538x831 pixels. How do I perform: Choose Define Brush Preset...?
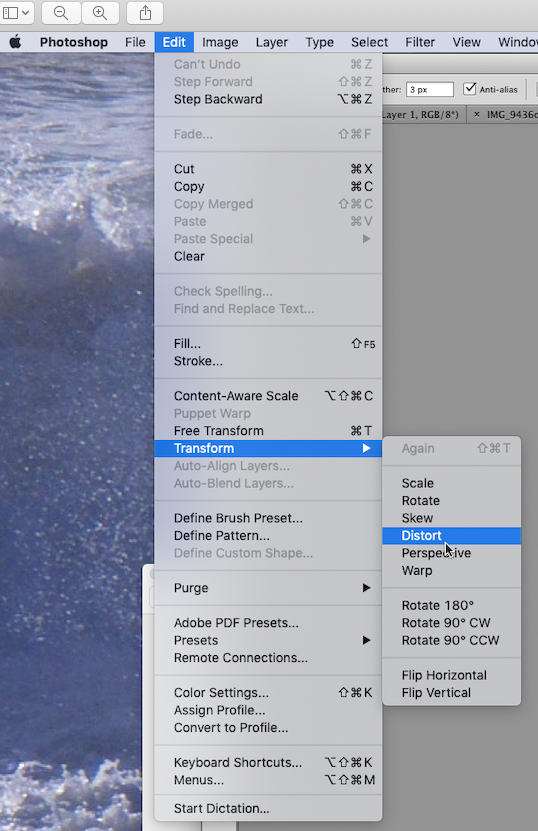click(x=268, y=518)
